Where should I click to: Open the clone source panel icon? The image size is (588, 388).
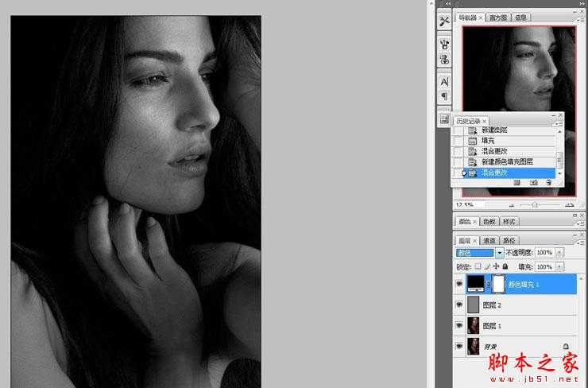pos(444,60)
